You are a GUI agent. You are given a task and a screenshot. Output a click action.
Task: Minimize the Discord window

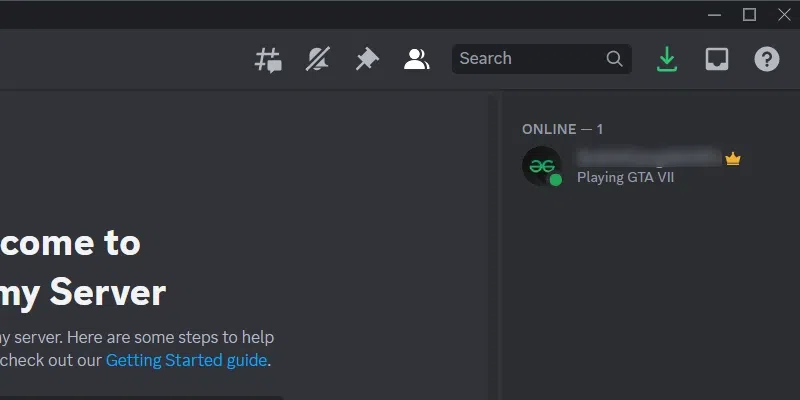(714, 15)
